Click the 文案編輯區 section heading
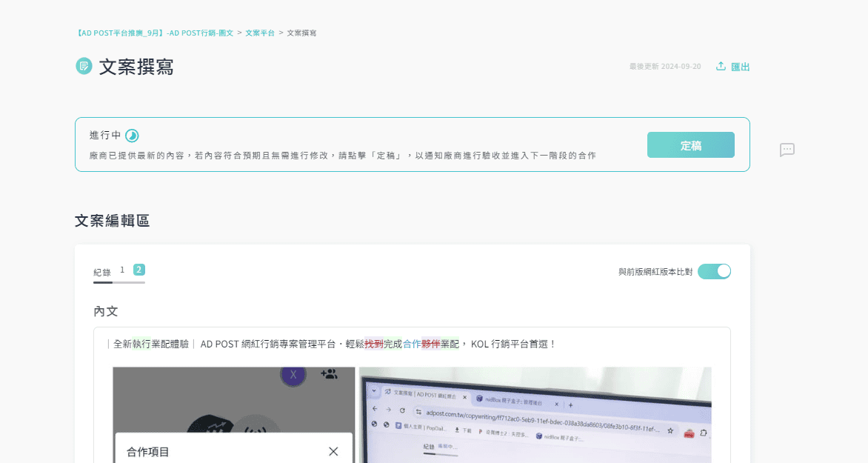868x463 pixels. click(113, 221)
